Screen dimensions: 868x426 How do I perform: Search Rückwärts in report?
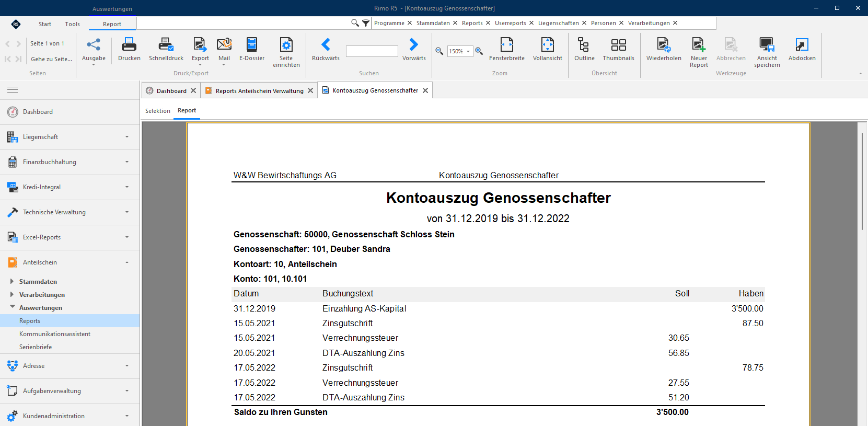326,50
